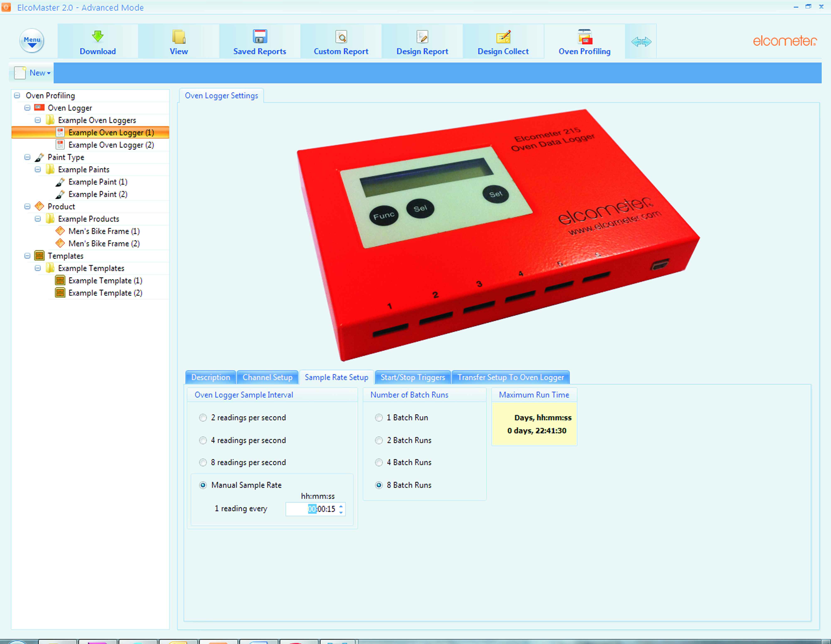
Task: Click Example Template (1) icon
Action: [60, 280]
